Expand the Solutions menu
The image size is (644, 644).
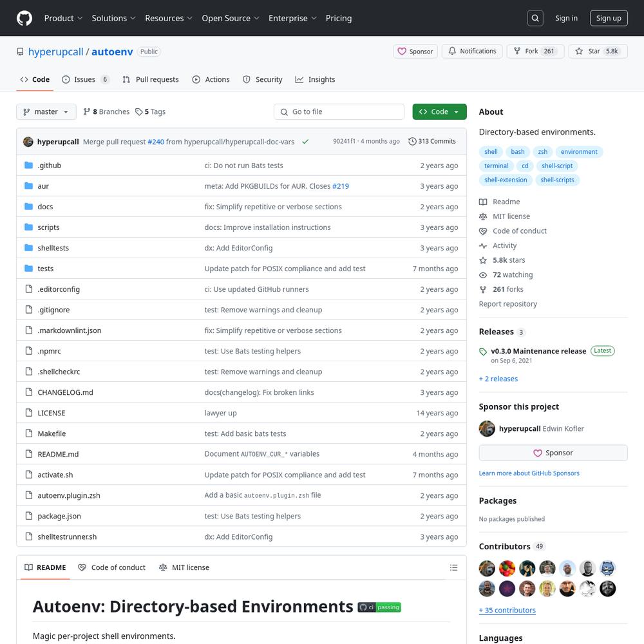coord(113,18)
